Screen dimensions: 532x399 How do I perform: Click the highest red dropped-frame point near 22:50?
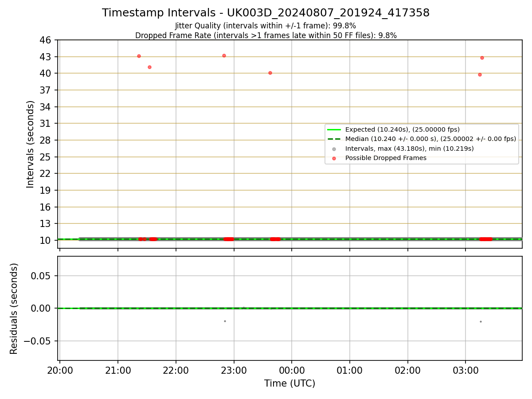[224, 55]
